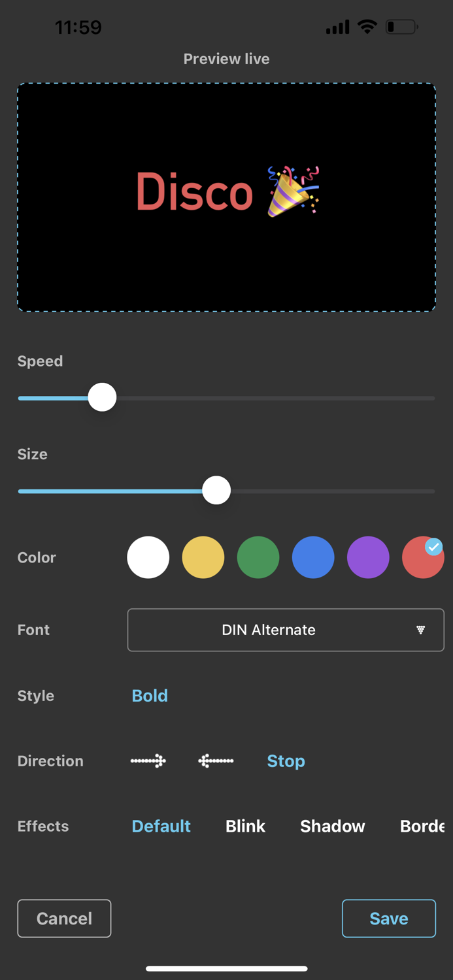Screen dimensions: 453x980
Task: Tap the Disco live preview banner
Action: [x=226, y=197]
